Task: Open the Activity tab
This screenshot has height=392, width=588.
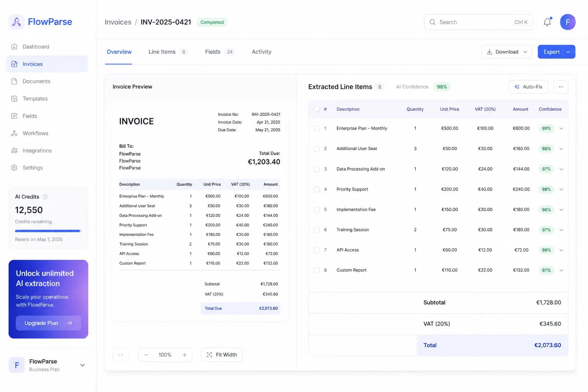Action: pyautogui.click(x=261, y=52)
